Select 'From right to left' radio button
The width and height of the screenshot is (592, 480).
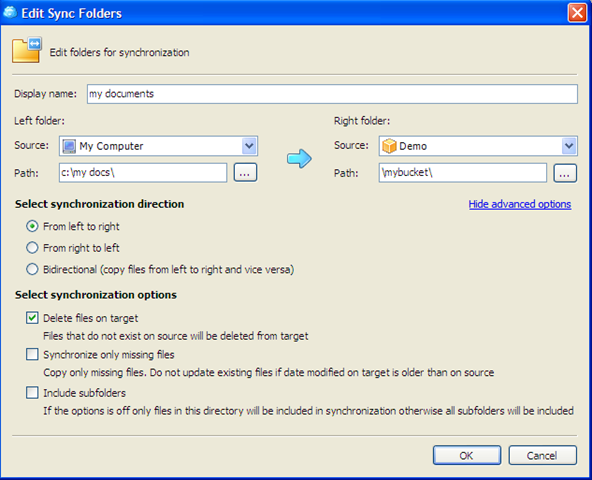[x=32, y=248]
